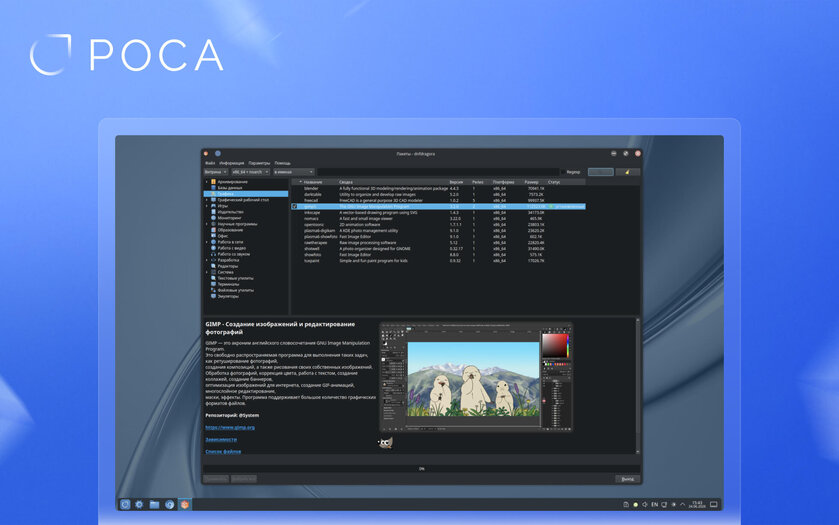Open the x86_64 + noarch architecture dropdown
The width and height of the screenshot is (839, 525).
click(250, 172)
